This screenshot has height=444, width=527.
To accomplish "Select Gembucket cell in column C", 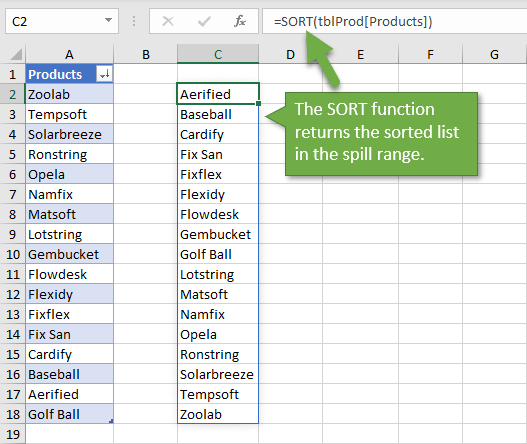I will (218, 234).
